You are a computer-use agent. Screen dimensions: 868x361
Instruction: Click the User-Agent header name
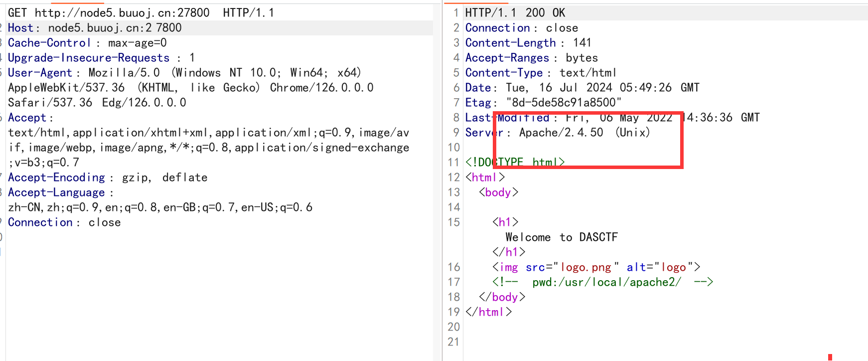coord(40,73)
